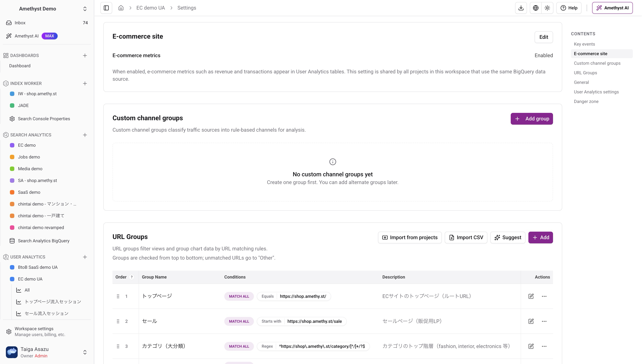Add new Index Worker project plus icon
Image resolution: width=642 pixels, height=364 pixels.
pos(85,83)
